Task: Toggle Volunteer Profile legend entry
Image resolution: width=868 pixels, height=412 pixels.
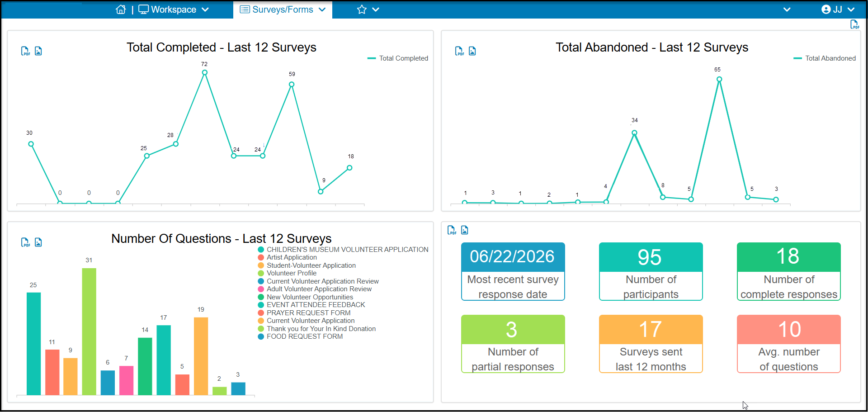Action: coord(287,273)
